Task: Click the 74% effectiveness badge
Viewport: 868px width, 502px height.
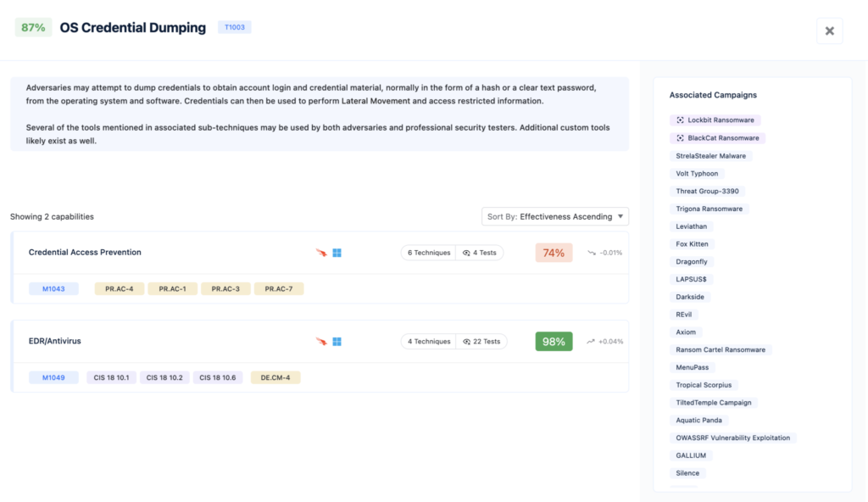Action: coord(554,253)
